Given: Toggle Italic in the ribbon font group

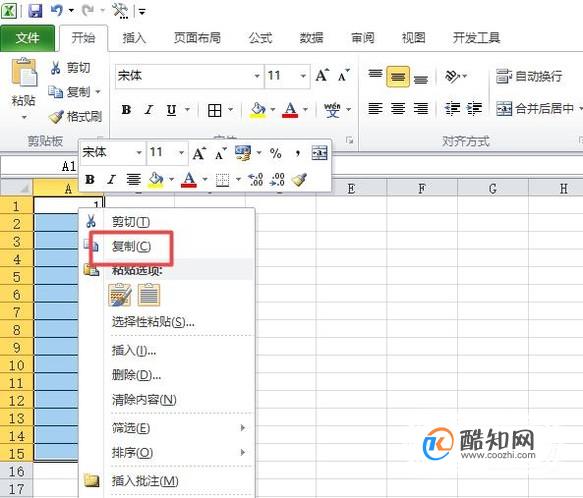Looking at the screenshot, I should tap(149, 110).
